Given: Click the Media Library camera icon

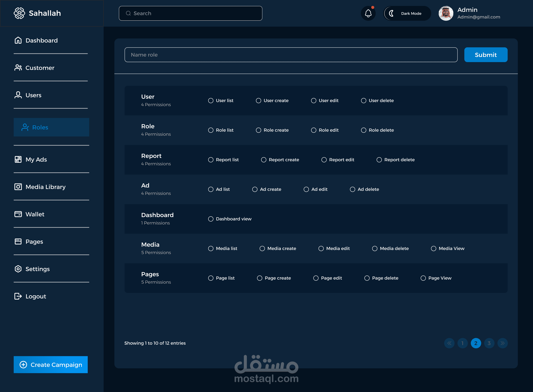Looking at the screenshot, I should click(18, 187).
